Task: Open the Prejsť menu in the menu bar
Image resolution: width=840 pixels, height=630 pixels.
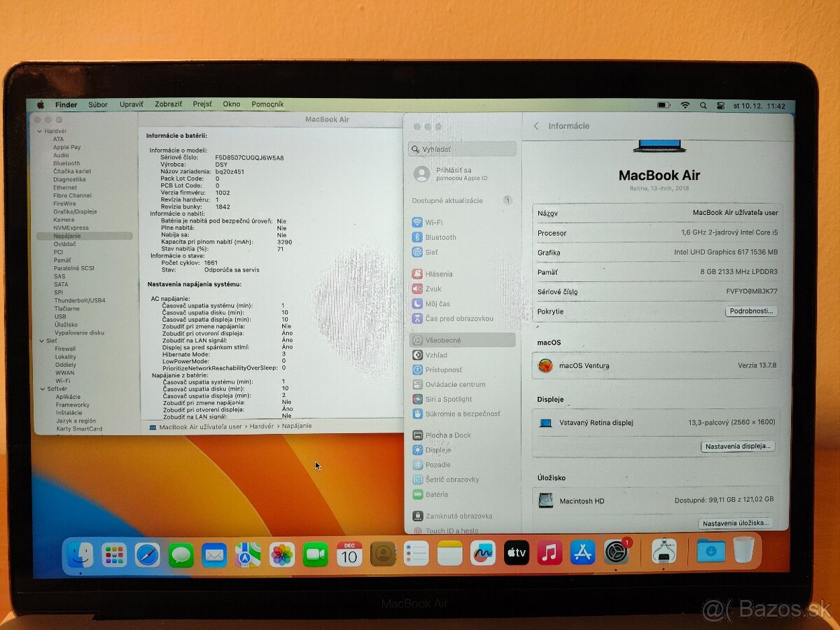Action: coord(202,104)
